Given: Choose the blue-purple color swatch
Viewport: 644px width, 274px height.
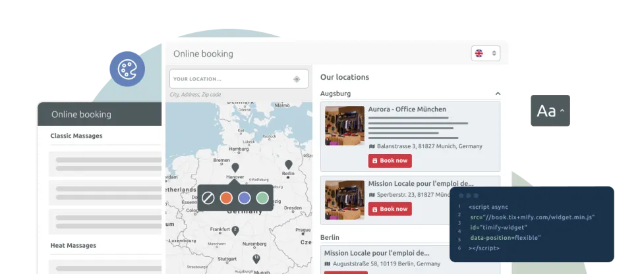Looking at the screenshot, I should (245, 198).
